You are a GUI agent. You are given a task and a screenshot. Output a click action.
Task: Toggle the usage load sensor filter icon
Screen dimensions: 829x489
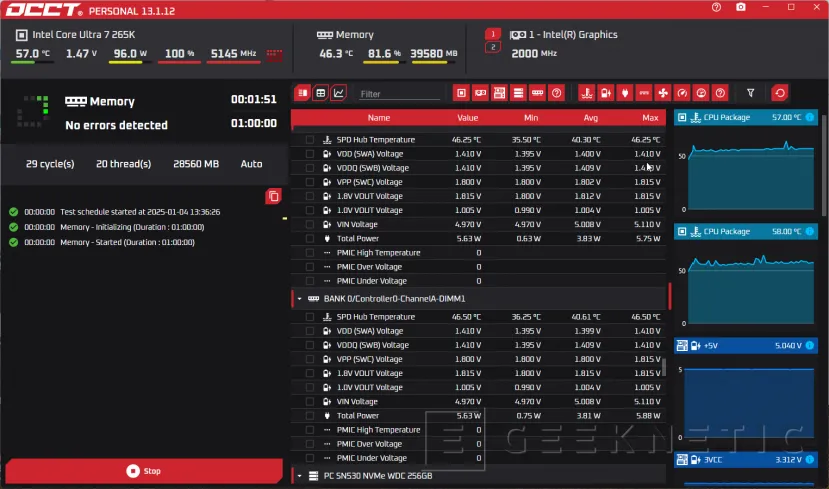pos(701,93)
